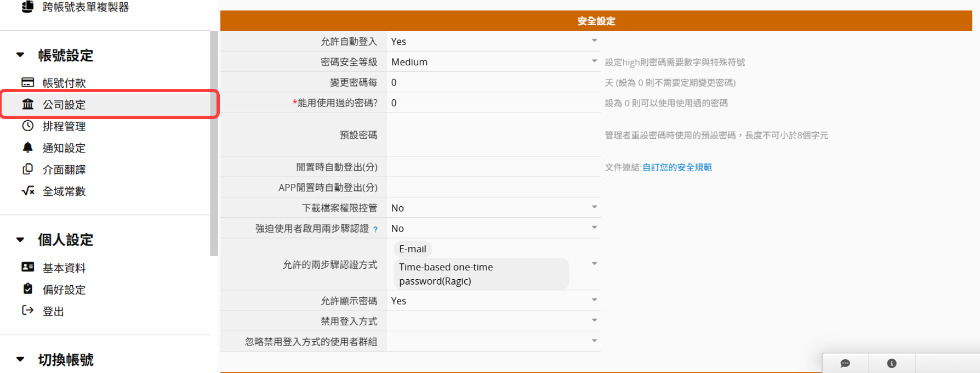Click the question mark help beside 兩步驟認證
Screen dimensions: 980x373
point(375,229)
